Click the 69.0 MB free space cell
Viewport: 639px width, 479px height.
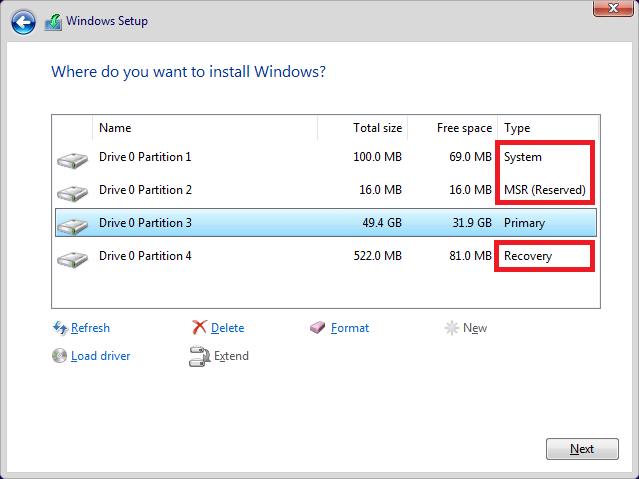point(470,157)
